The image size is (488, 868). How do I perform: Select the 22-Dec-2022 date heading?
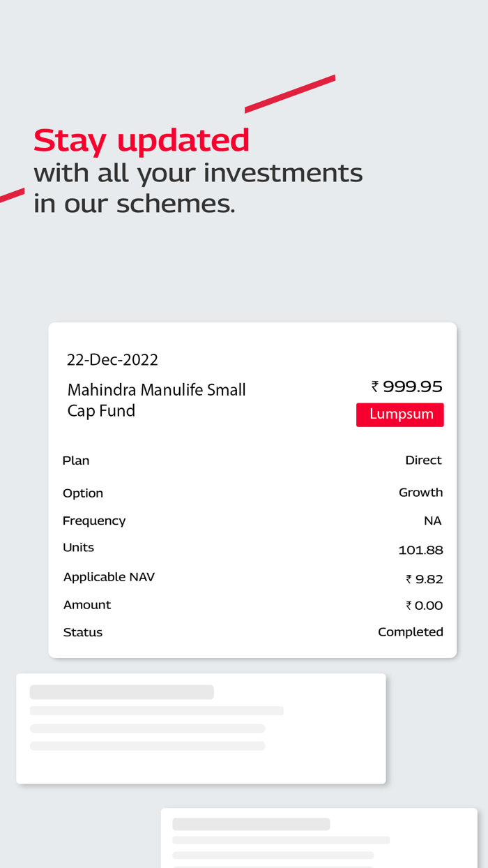[112, 359]
